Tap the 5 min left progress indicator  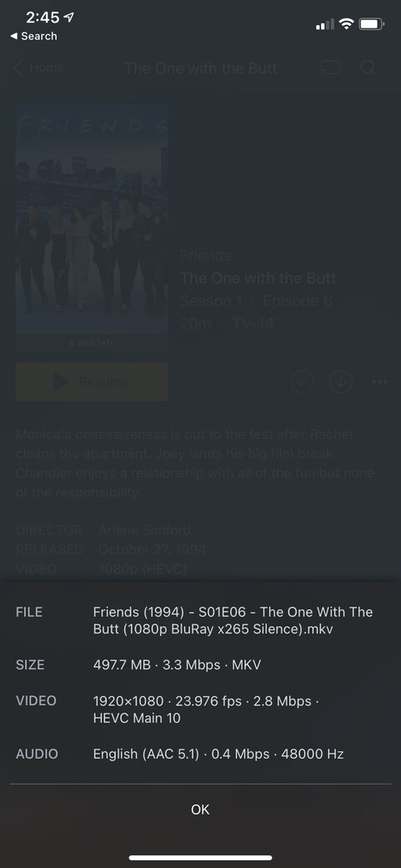(x=91, y=343)
